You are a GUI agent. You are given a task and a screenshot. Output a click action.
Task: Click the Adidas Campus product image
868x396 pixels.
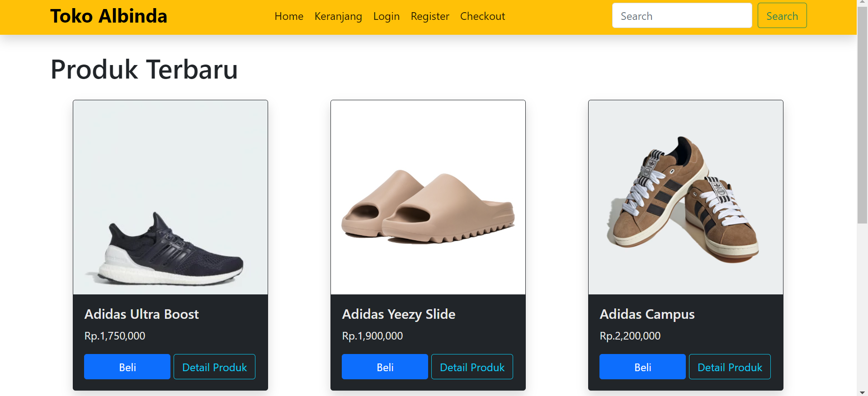click(x=686, y=197)
